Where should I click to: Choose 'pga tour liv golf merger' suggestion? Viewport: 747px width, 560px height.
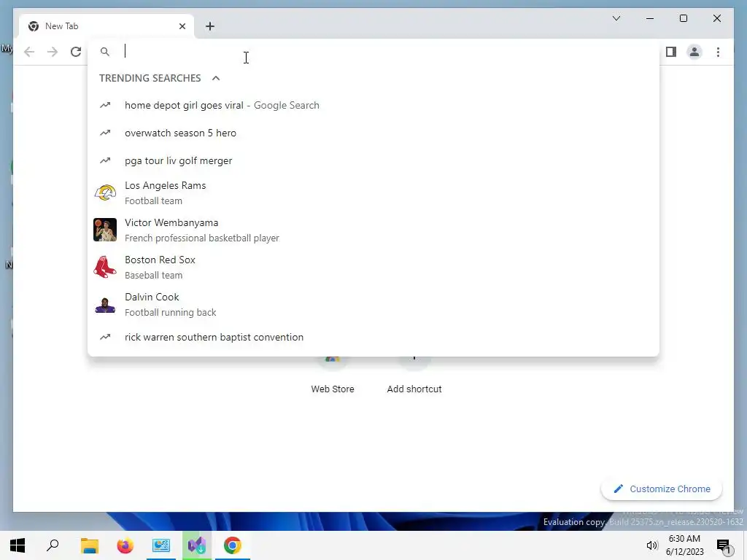pyautogui.click(x=373, y=160)
